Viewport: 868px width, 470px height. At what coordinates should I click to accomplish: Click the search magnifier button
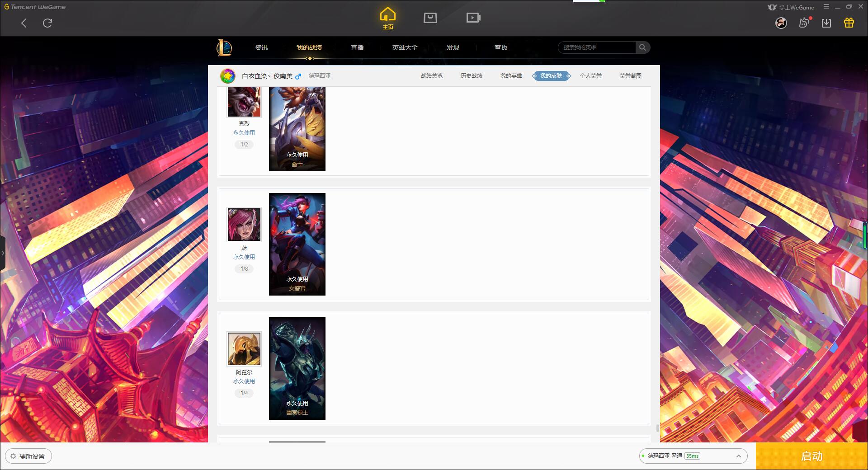pyautogui.click(x=642, y=47)
